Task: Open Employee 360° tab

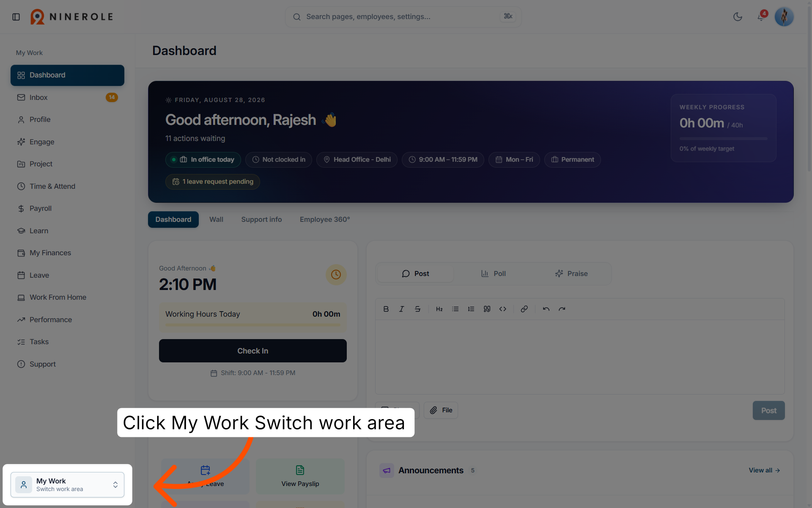Action: point(325,219)
